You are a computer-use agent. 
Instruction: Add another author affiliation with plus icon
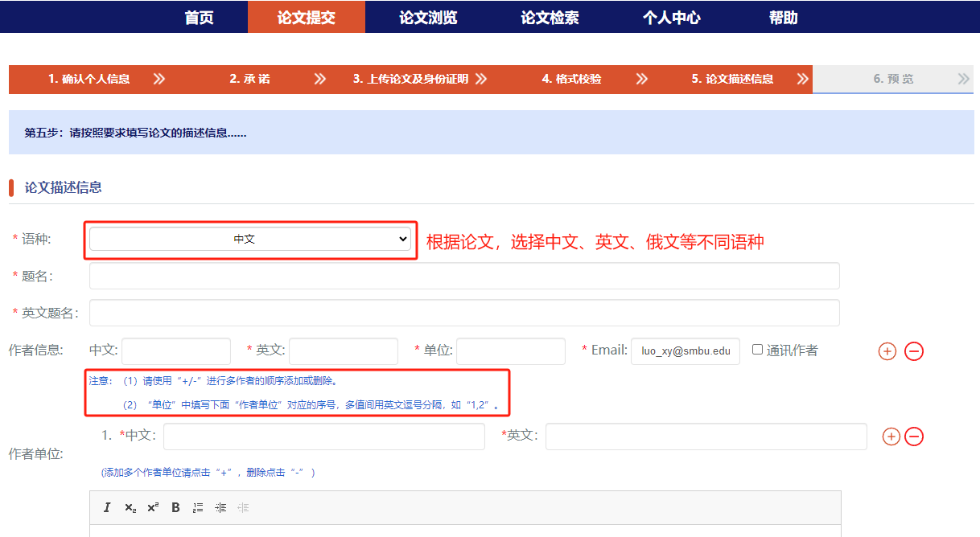coord(891,437)
